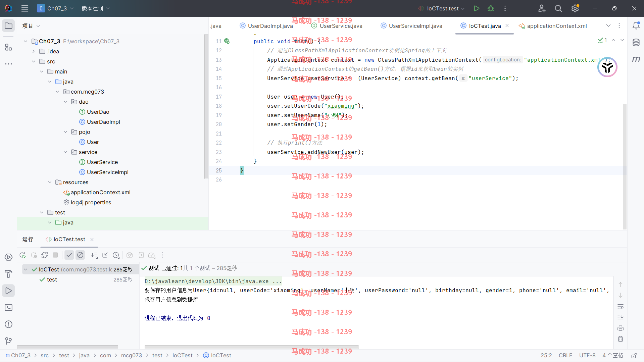Open the code with me user icon
Screen dimensions: 644x362
(x=542, y=8)
